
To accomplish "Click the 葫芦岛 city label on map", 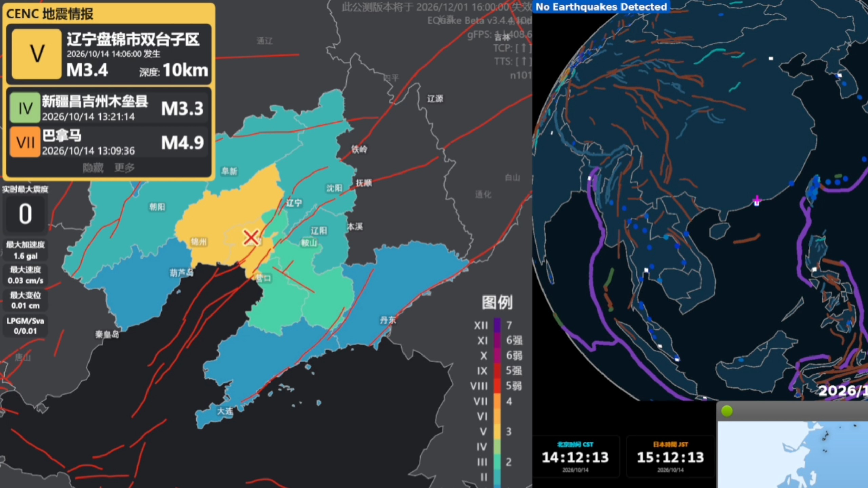I will point(182,272).
